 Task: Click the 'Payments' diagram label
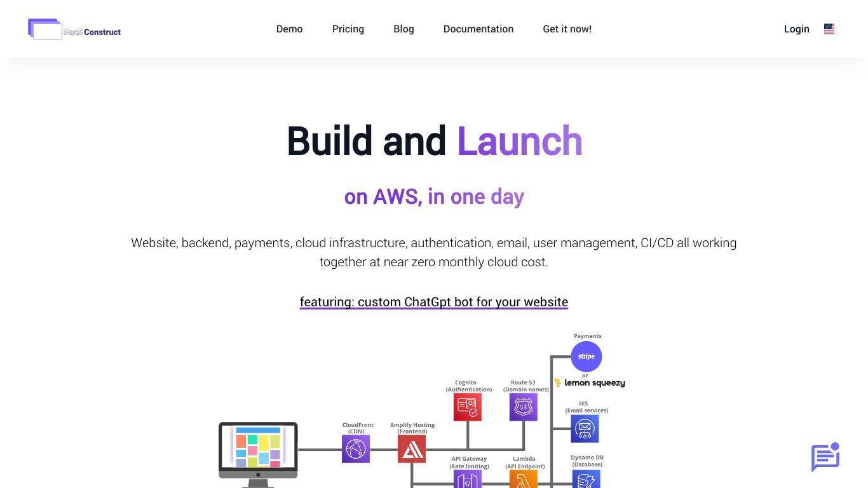pos(588,336)
